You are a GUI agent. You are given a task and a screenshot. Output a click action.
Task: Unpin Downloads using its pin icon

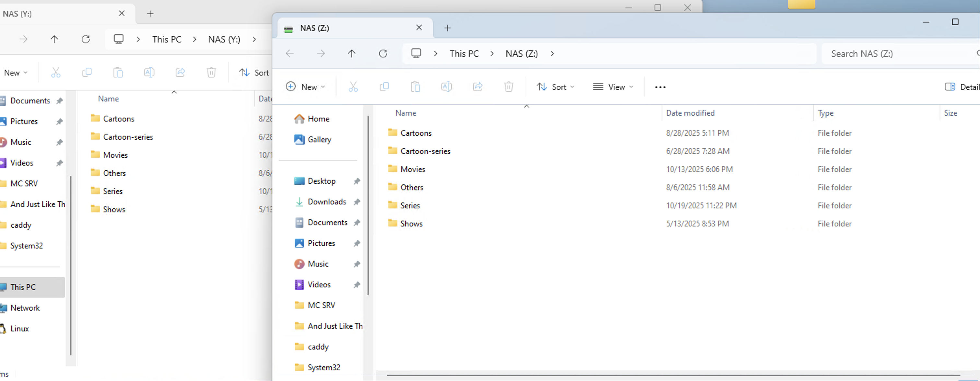(356, 202)
